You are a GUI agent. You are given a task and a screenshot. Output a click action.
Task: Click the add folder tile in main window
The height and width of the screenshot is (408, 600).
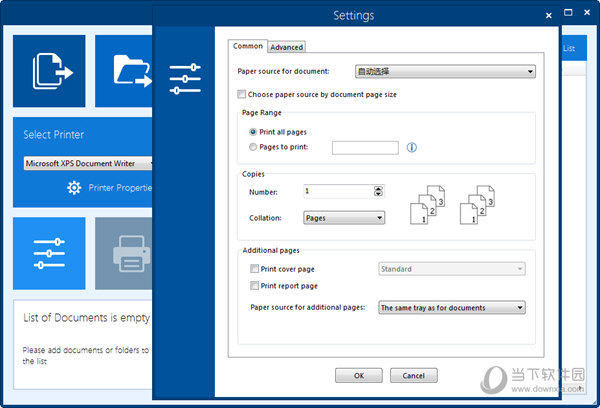pos(123,71)
